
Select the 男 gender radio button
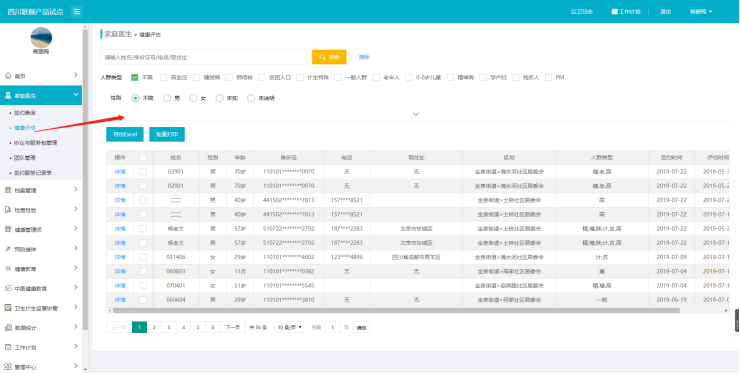167,98
